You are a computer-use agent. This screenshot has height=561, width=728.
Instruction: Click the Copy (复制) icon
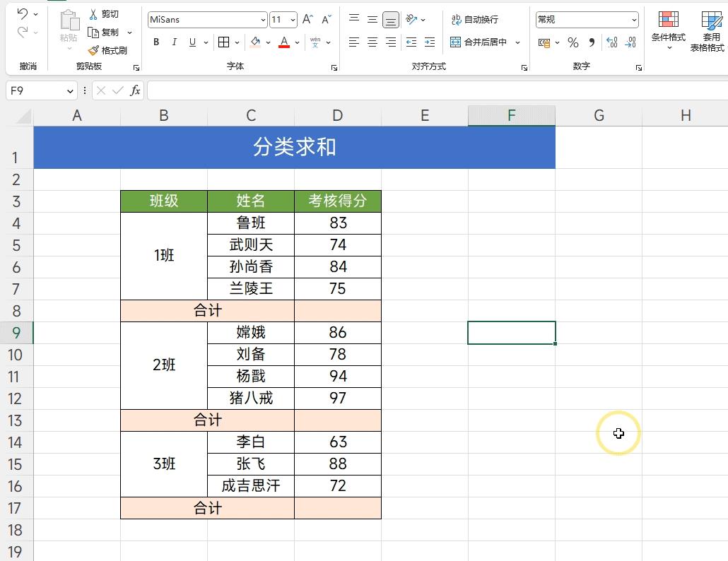(93, 32)
